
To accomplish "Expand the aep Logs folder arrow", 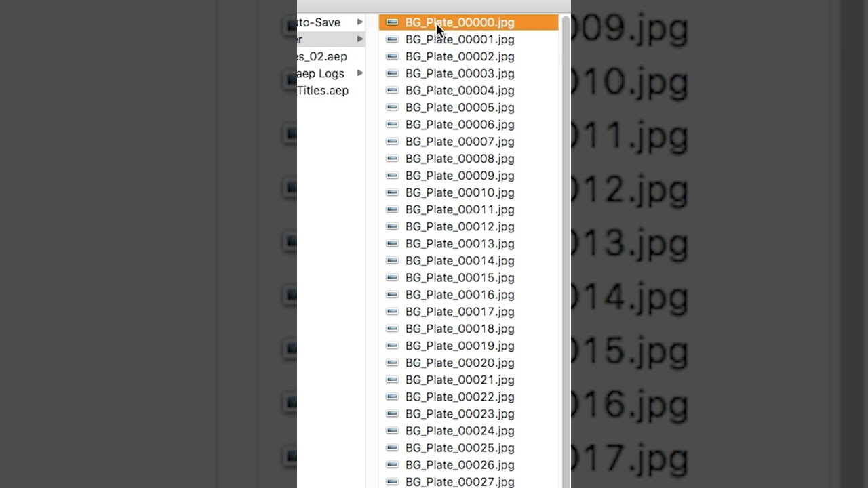I will pyautogui.click(x=360, y=73).
